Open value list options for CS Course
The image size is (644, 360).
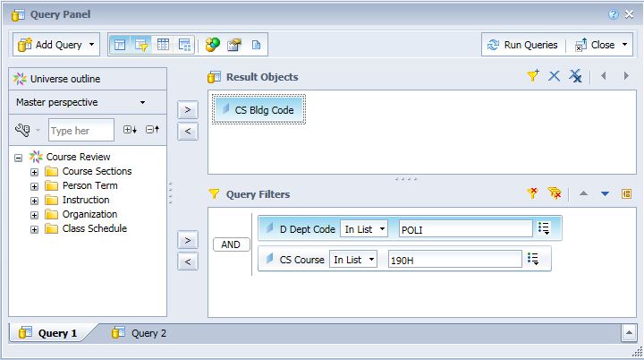(533, 259)
